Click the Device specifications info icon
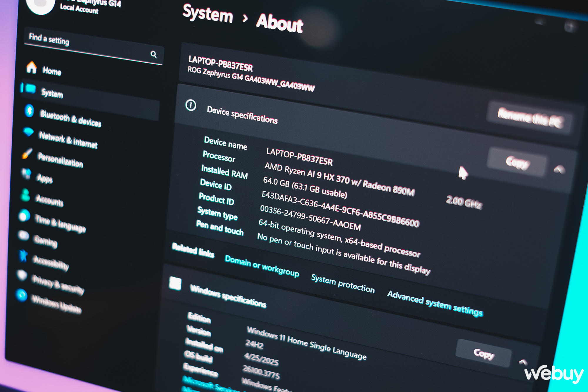The width and height of the screenshot is (588, 392). click(x=191, y=105)
